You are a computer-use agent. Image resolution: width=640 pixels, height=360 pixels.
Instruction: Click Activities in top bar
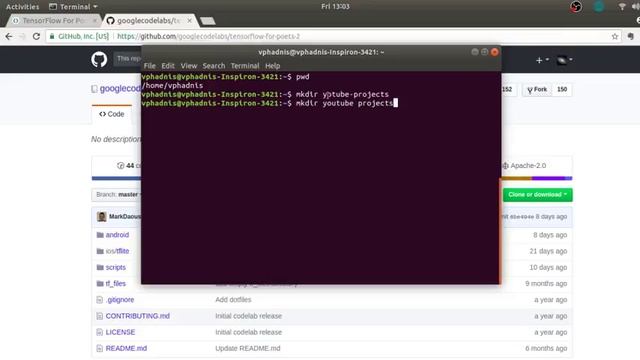pos(22,7)
